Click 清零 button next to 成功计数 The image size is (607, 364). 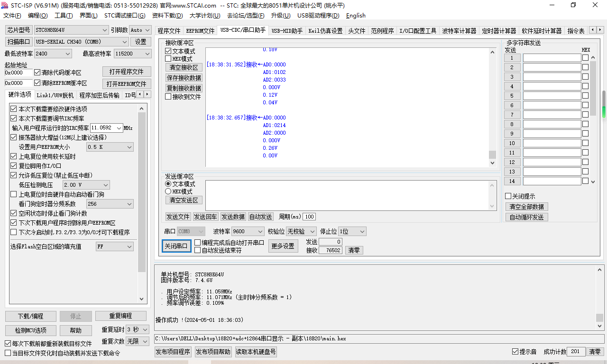595,352
